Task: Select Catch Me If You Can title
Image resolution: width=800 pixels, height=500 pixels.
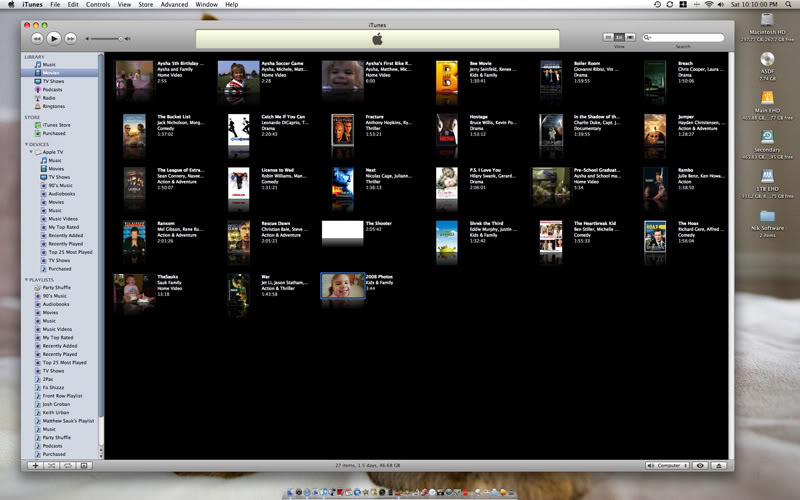Action: point(283,117)
